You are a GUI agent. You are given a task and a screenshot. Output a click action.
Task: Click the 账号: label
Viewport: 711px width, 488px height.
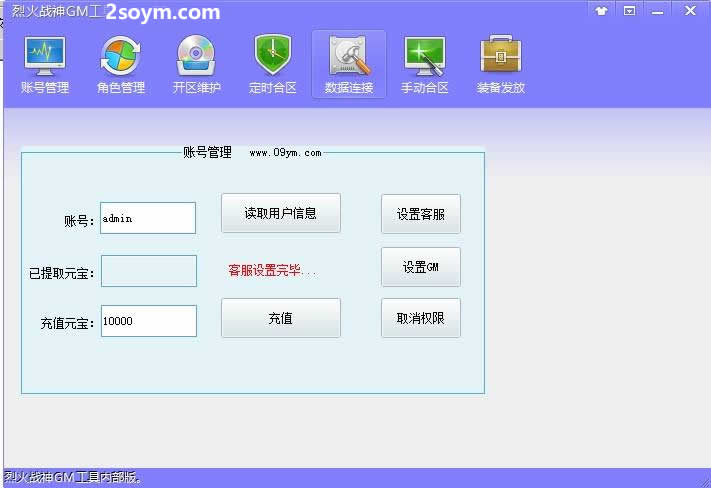[x=79, y=221]
